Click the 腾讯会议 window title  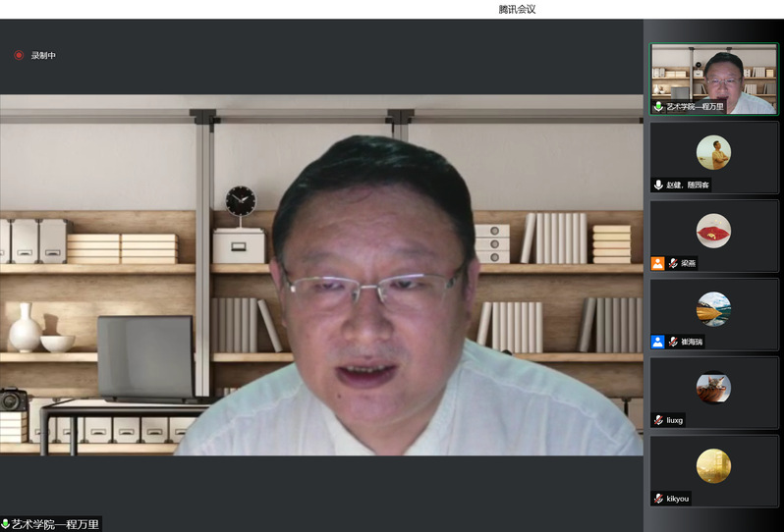tap(517, 9)
